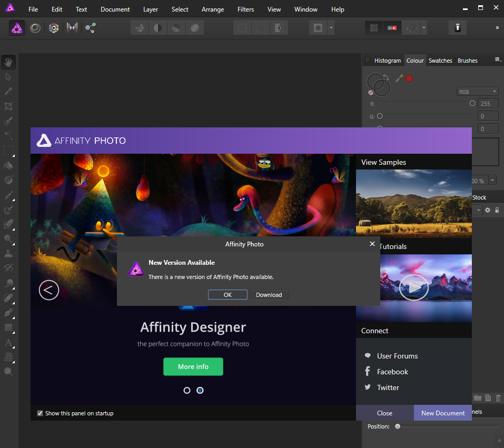Select the Paint Brush tool
This screenshot has height=448, width=504.
(x=8, y=195)
